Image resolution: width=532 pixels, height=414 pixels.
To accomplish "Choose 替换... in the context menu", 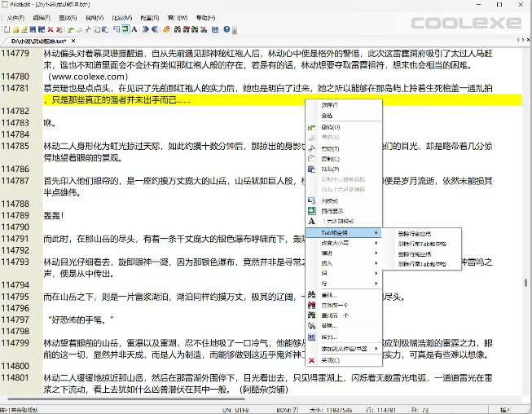I will [x=344, y=326].
